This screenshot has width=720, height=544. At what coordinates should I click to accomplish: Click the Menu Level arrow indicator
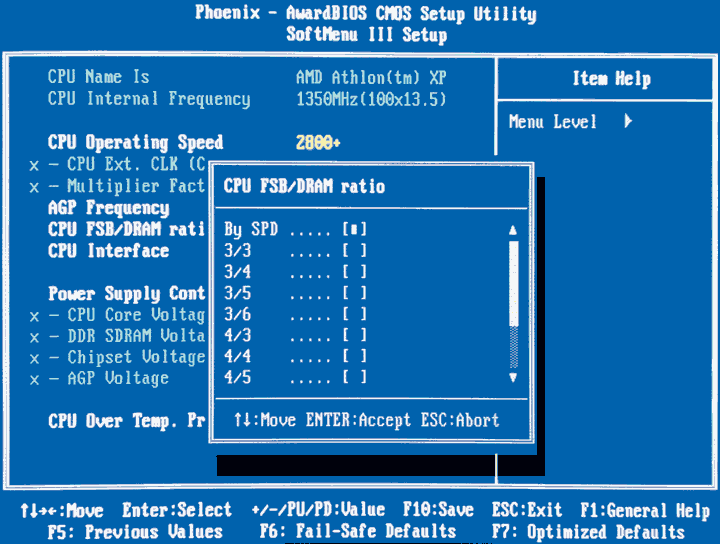(x=628, y=122)
